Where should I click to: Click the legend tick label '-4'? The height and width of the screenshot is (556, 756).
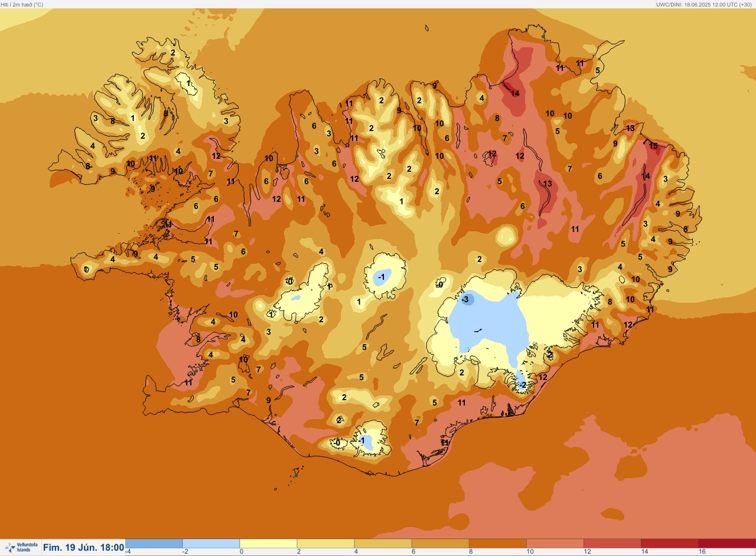point(128,551)
